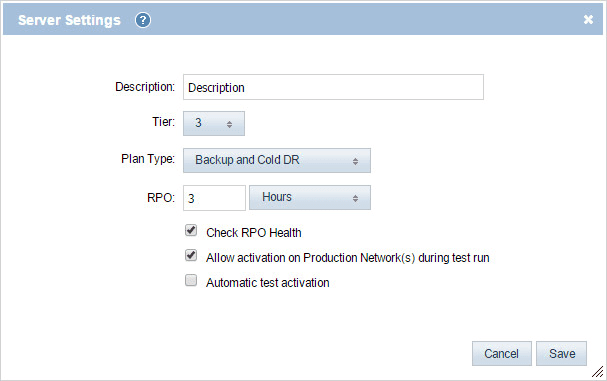Cancel the server settings changes

tap(502, 354)
